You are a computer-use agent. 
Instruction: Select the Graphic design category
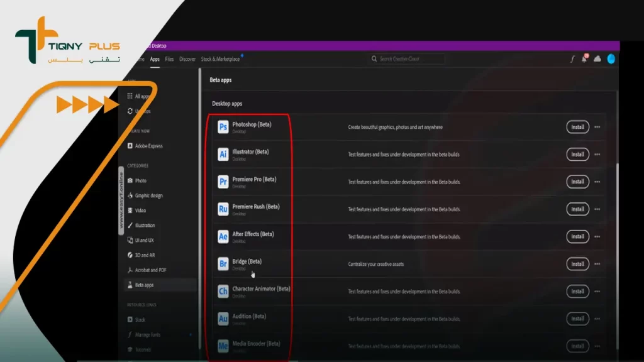click(x=148, y=195)
